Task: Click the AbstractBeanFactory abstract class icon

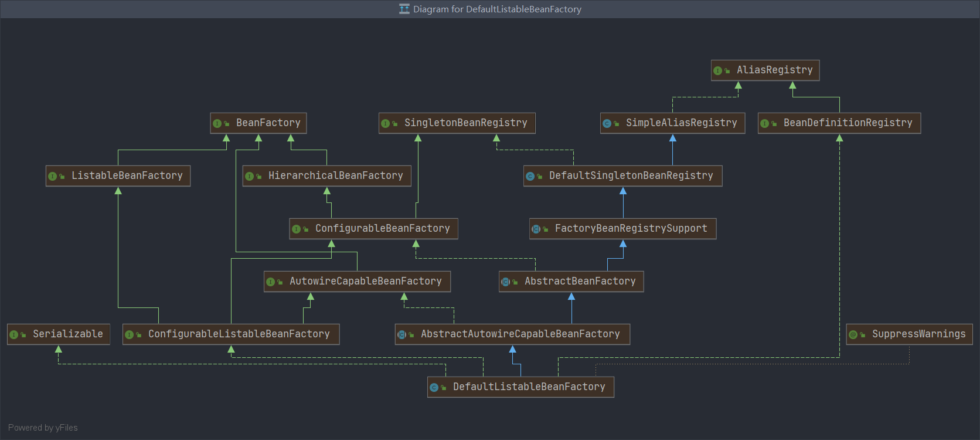Action: pos(505,282)
